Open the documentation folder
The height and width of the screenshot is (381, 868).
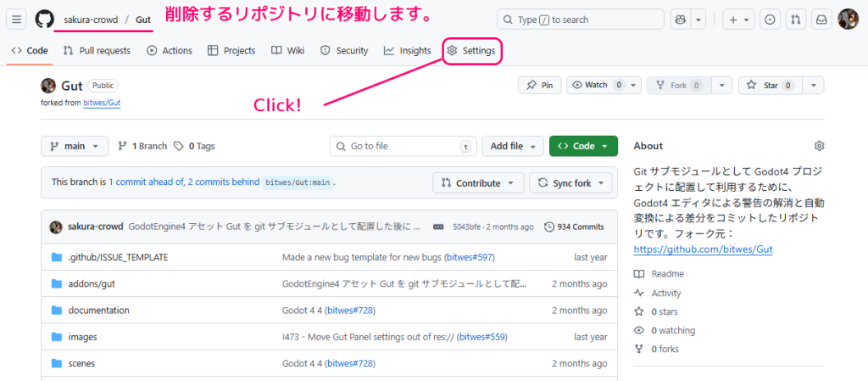[98, 310]
